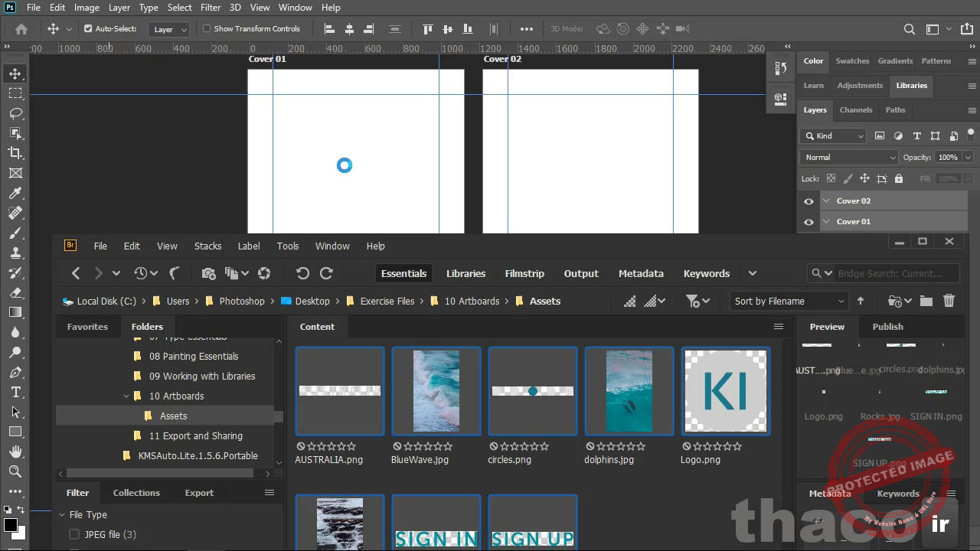The width and height of the screenshot is (980, 551).
Task: Click the Delete Item trash icon in Bridge
Action: click(949, 301)
